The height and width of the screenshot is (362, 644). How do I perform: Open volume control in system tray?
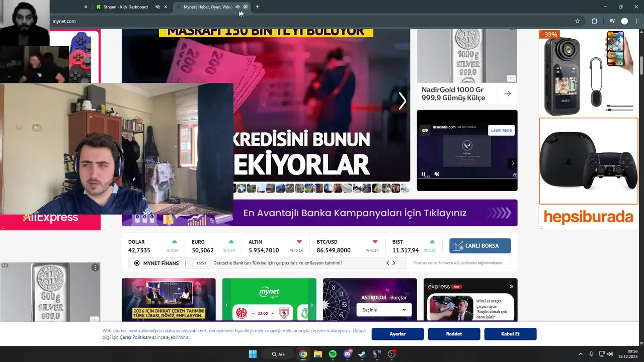click(x=610, y=354)
